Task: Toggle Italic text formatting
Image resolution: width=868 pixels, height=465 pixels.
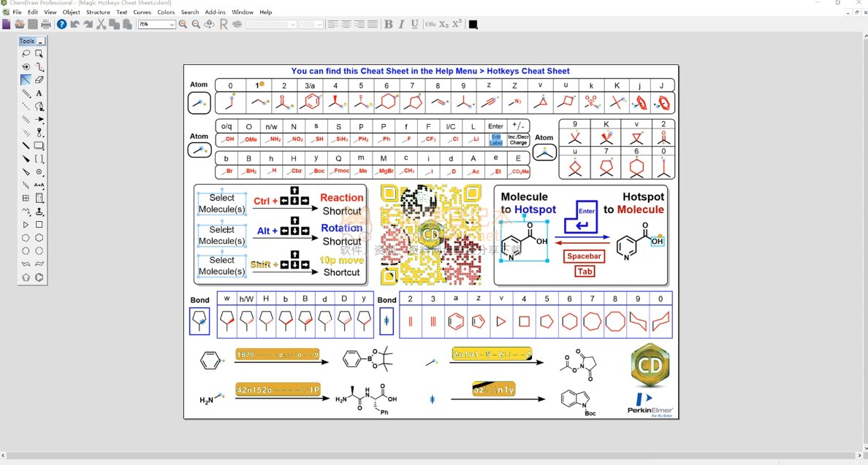Action: click(402, 24)
